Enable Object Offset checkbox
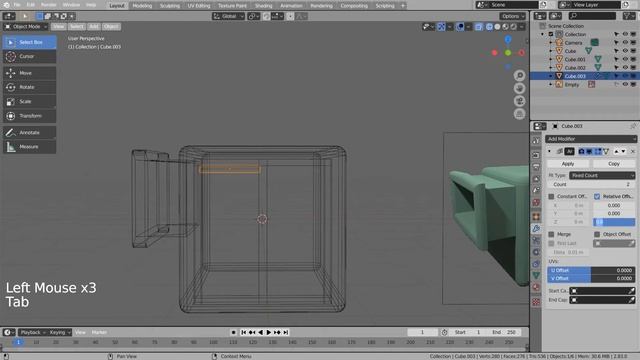This screenshot has width=640, height=360. [x=597, y=234]
